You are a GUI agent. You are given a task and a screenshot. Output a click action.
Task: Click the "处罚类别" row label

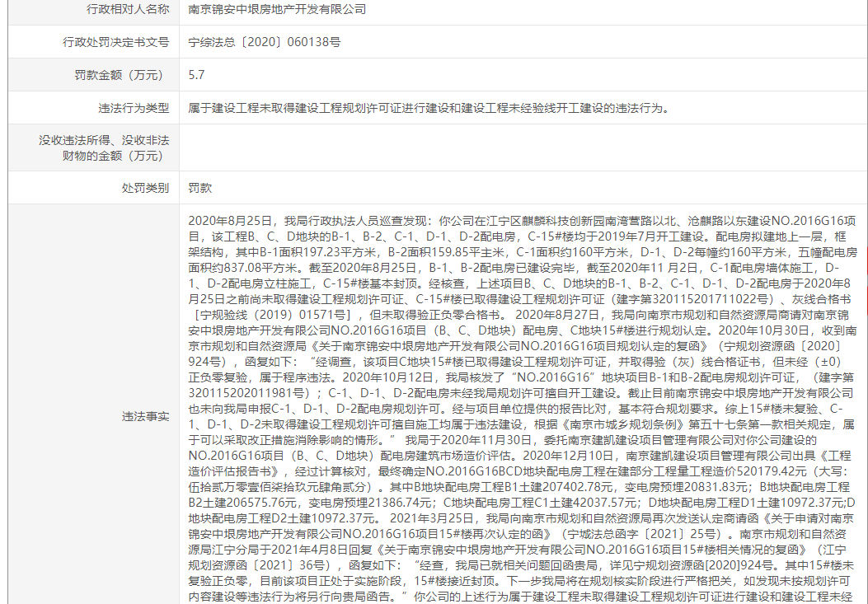146,188
